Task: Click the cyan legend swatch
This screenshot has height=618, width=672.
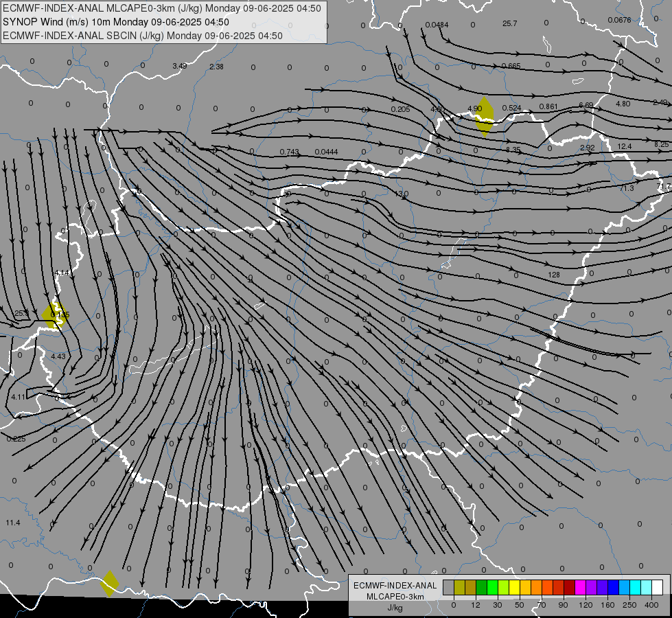Action: pyautogui.click(x=635, y=588)
